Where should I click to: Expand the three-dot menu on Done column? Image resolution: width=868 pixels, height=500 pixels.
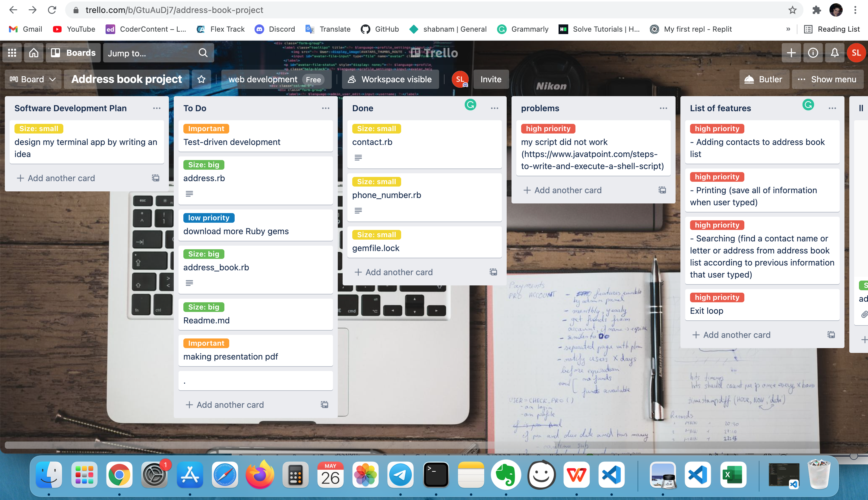point(494,108)
